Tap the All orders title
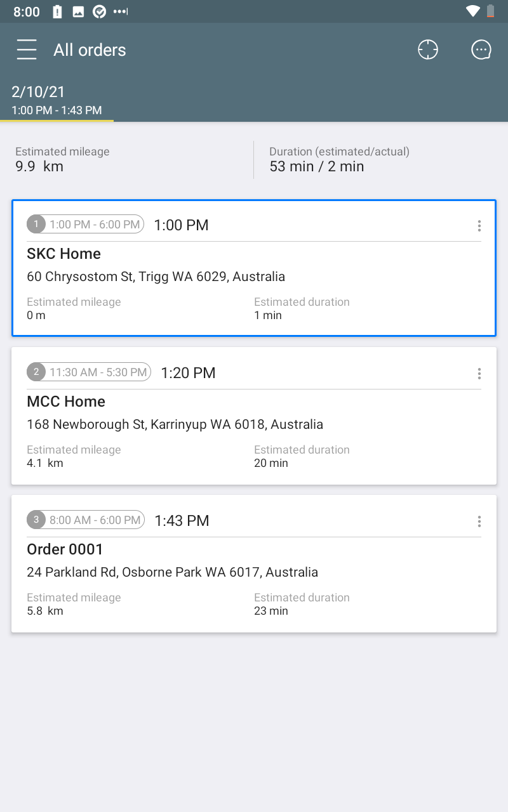 click(90, 50)
